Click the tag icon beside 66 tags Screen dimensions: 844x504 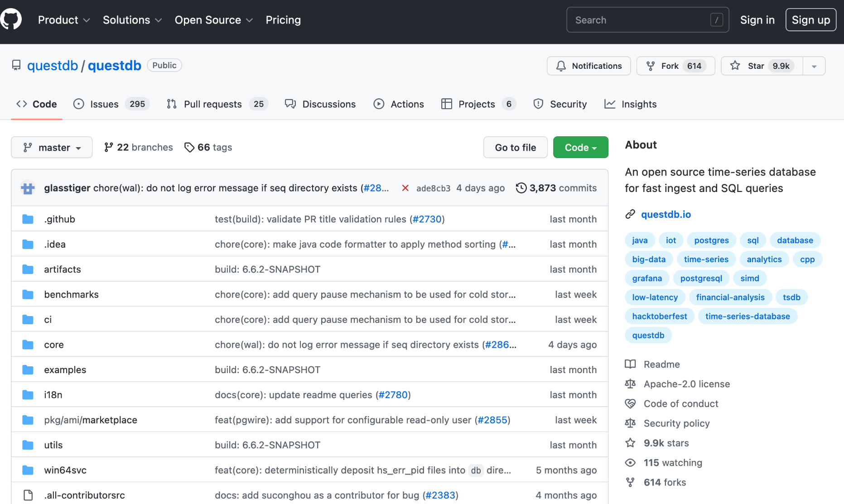coord(189,147)
